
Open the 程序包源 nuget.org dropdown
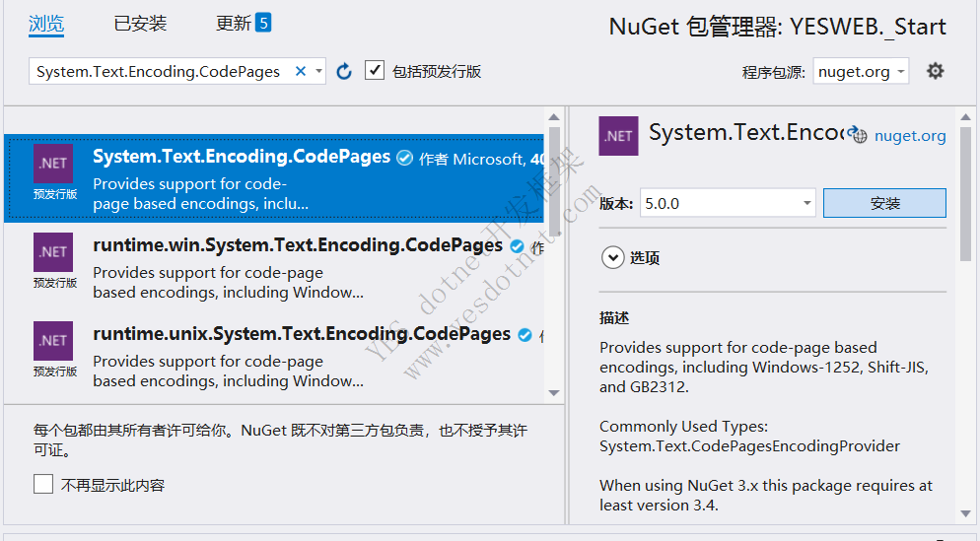900,71
